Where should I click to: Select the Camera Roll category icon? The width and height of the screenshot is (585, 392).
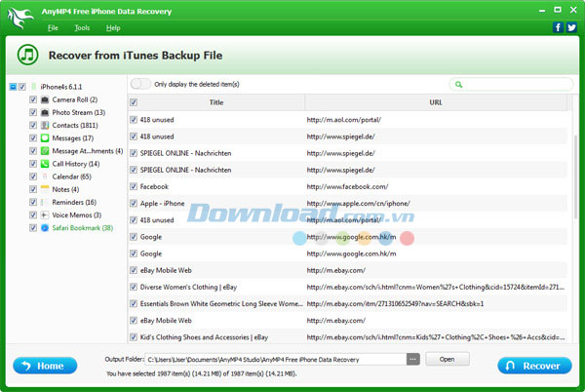click(45, 99)
